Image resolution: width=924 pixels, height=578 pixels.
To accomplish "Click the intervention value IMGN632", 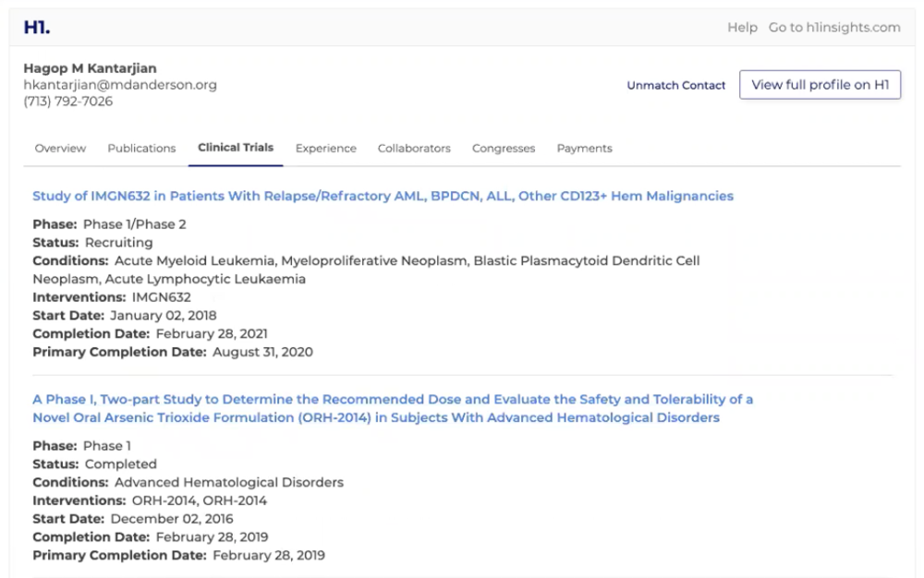I will 162,297.
